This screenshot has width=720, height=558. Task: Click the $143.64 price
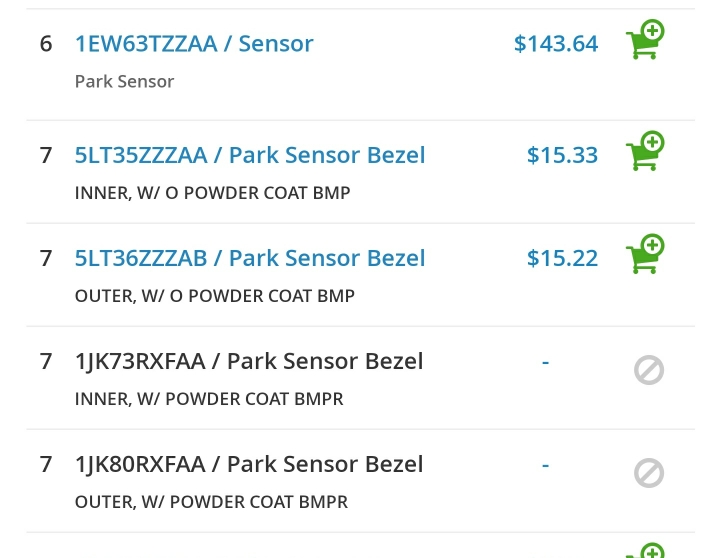[x=556, y=44]
